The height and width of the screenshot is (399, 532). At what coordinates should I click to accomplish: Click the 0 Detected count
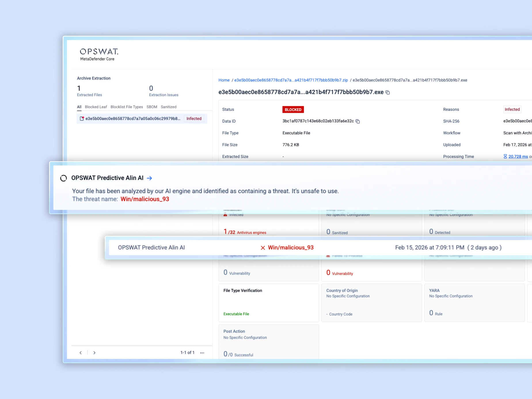point(440,232)
